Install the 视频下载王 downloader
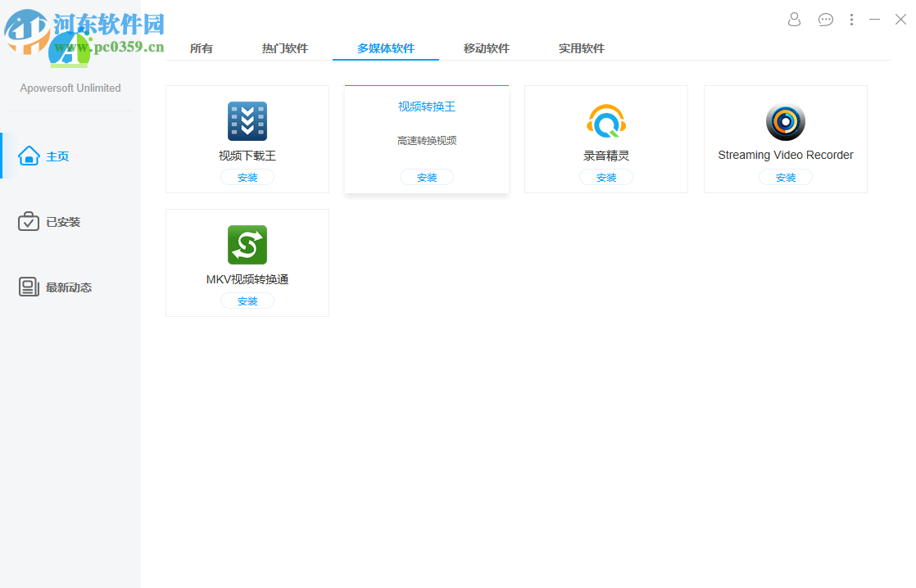Image resolution: width=916 pixels, height=588 pixels. 247,176
